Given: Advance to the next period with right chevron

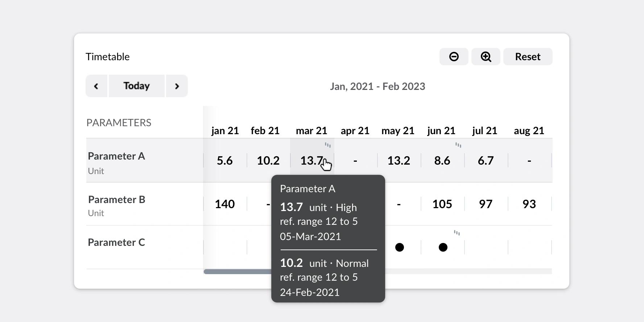Looking at the screenshot, I should (x=177, y=86).
